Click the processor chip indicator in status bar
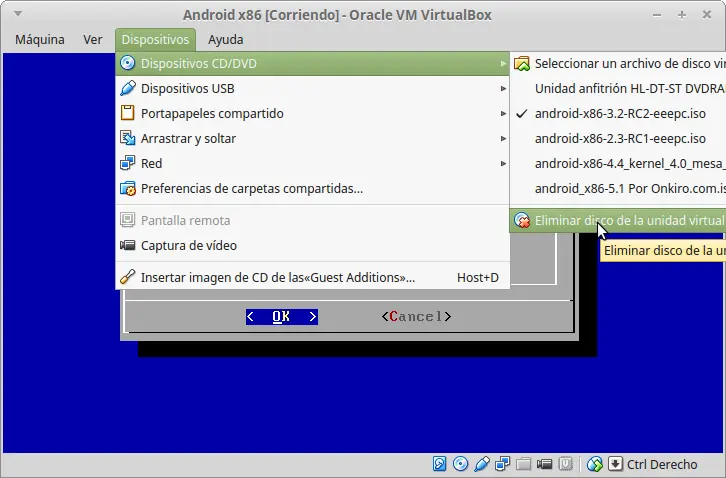This screenshot has width=726, height=478. pyautogui.click(x=565, y=464)
